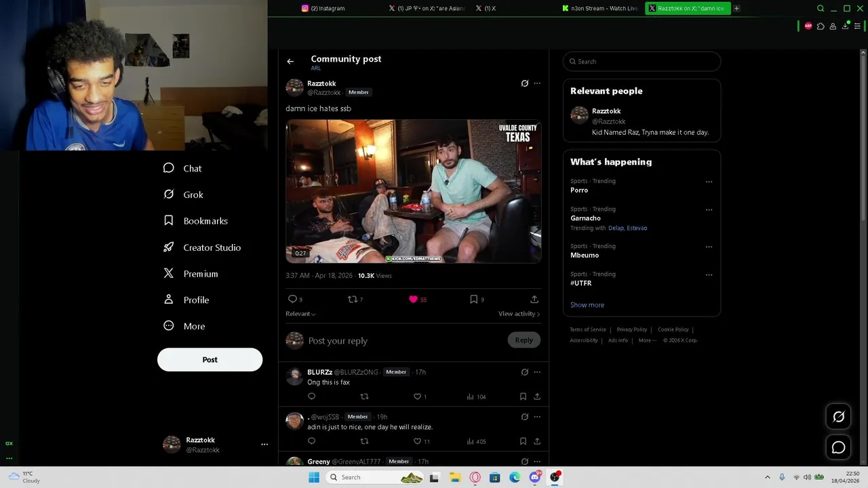Viewport: 868px width, 488px height.
Task: Reply to the 'adin is just to nice' comment
Action: tap(312, 441)
